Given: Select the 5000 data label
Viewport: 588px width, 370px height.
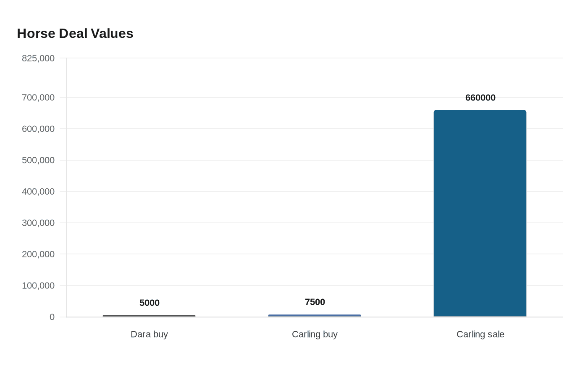Looking at the screenshot, I should coord(149,303).
